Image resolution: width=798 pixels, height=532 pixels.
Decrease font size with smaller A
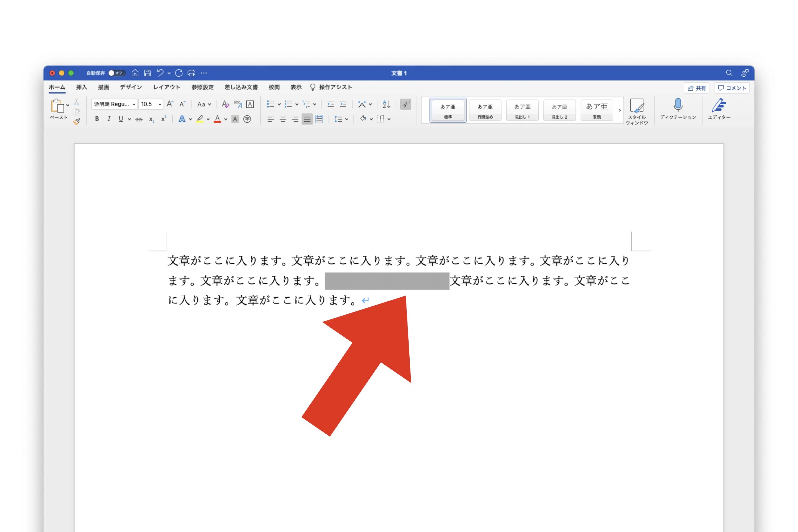182,104
